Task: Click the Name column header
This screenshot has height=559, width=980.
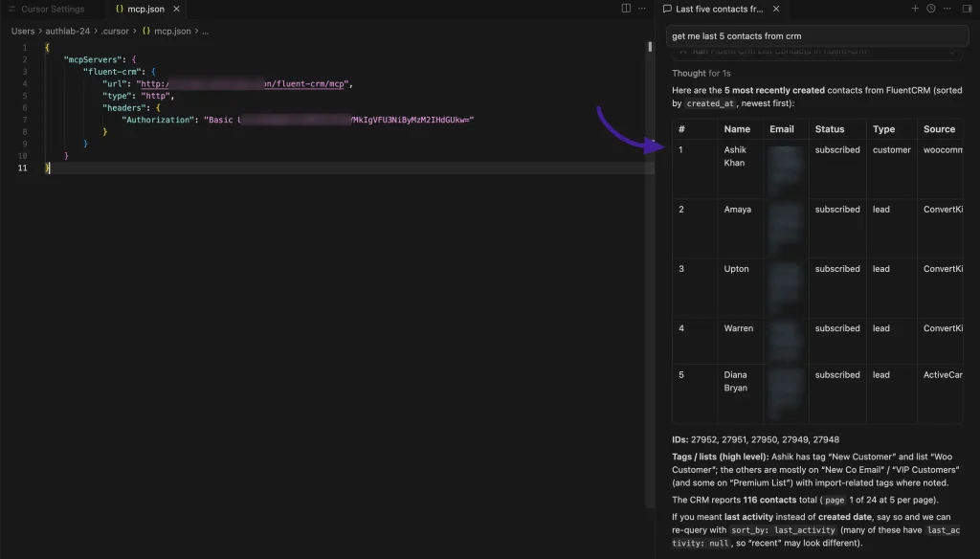Action: pyautogui.click(x=737, y=129)
